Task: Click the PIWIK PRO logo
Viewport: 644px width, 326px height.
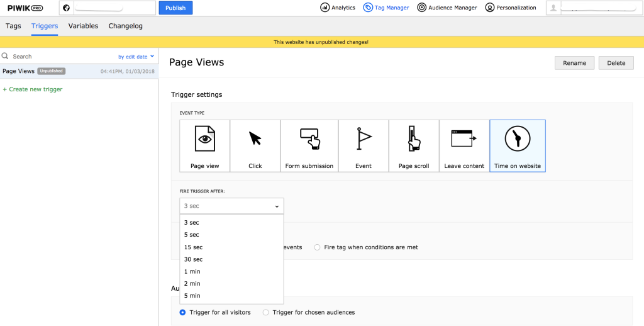Action: [x=25, y=8]
